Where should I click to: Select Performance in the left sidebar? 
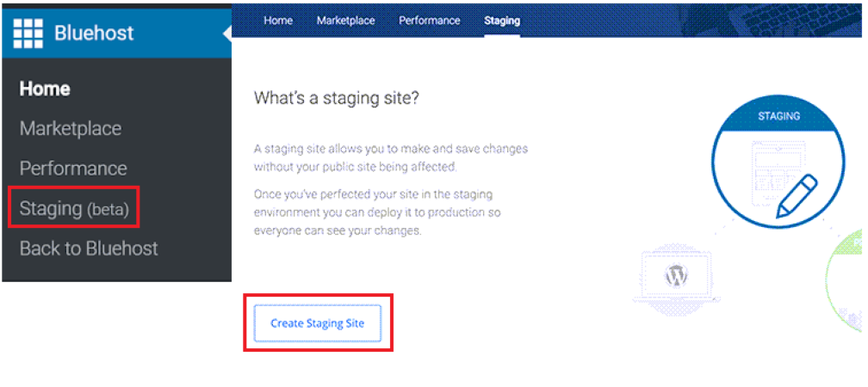[x=73, y=169]
